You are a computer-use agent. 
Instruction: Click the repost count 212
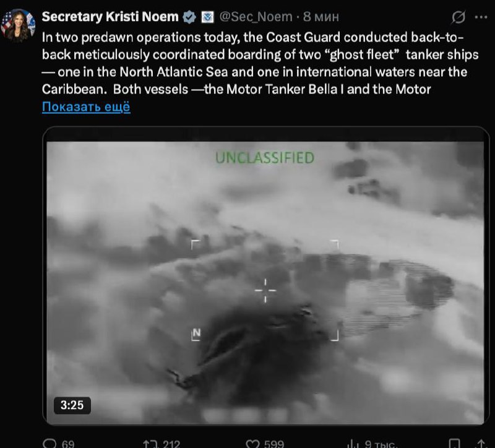point(171,444)
